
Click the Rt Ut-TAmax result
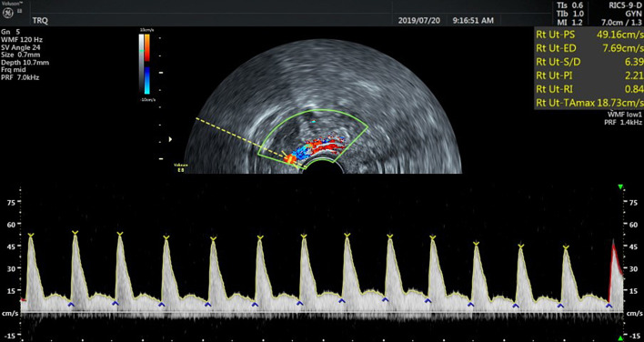coord(589,103)
